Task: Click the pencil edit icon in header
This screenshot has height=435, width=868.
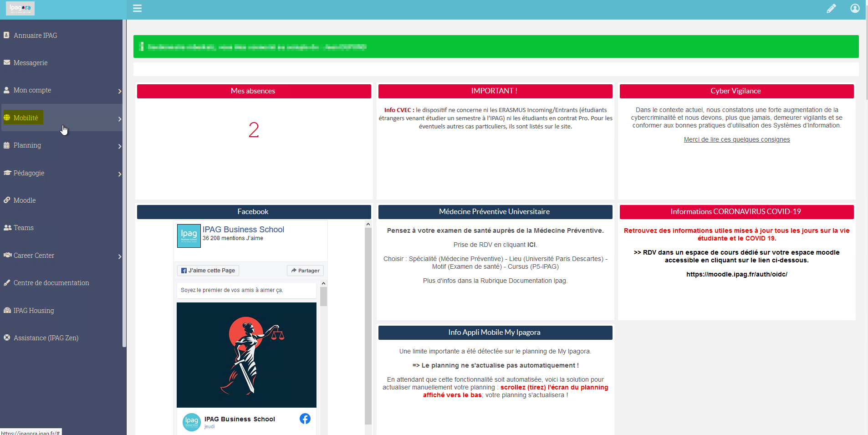Action: [831, 9]
